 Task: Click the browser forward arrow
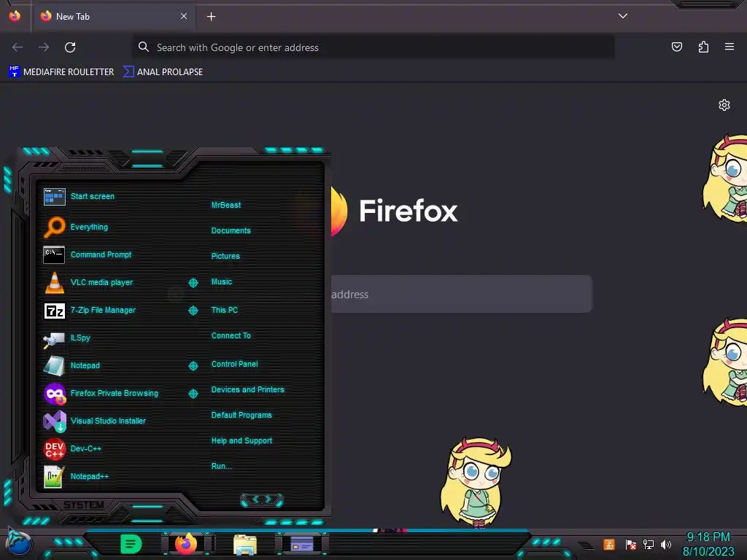[44, 47]
